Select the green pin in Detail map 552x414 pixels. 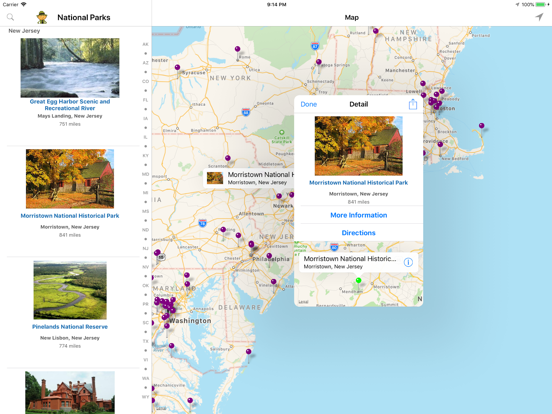(x=358, y=280)
